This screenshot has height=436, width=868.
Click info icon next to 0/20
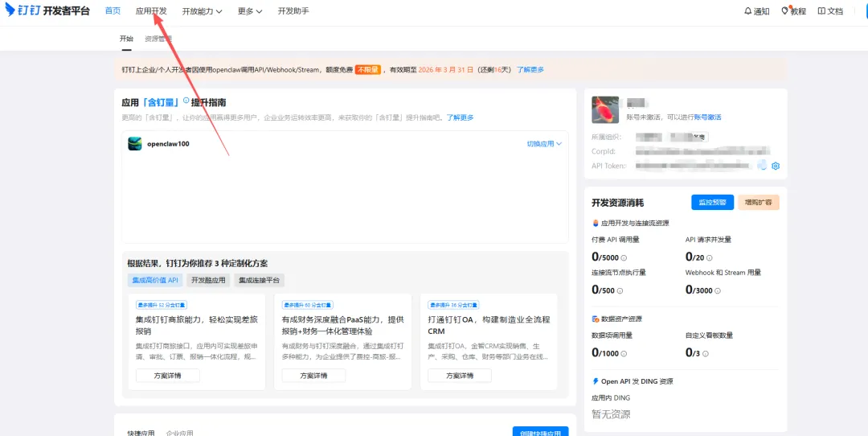(710, 258)
